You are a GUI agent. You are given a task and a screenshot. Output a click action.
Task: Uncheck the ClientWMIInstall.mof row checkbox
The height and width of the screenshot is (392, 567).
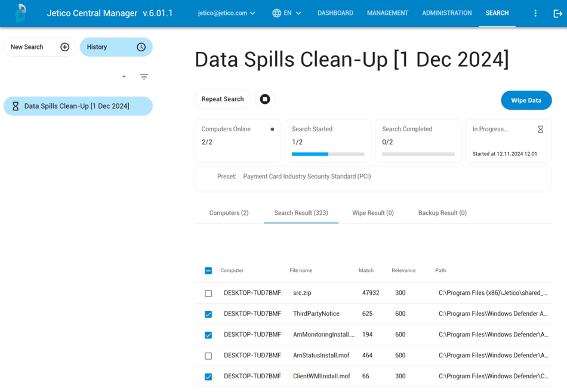tap(208, 377)
